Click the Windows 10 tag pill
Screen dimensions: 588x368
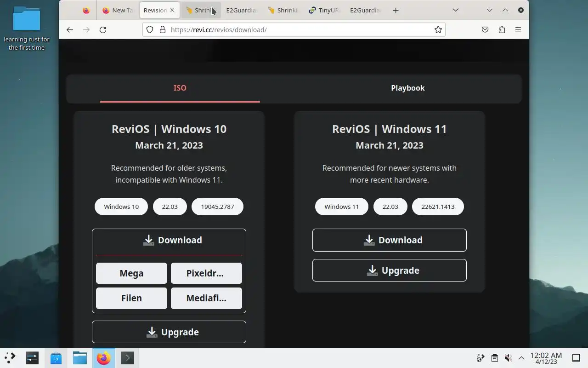pos(121,207)
